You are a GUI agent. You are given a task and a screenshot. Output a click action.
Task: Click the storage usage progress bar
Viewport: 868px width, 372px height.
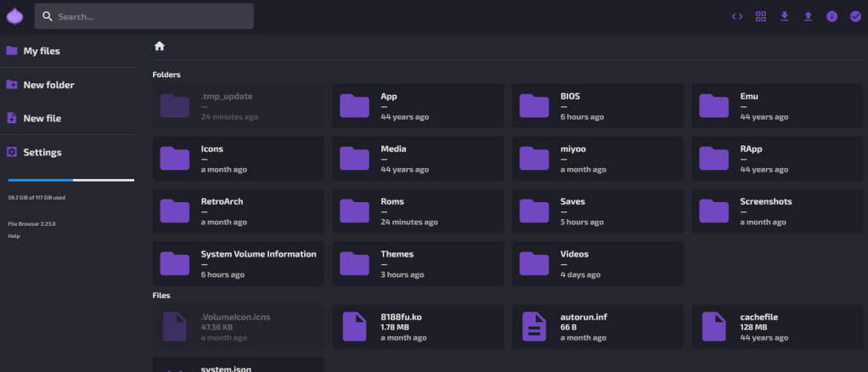coord(70,180)
